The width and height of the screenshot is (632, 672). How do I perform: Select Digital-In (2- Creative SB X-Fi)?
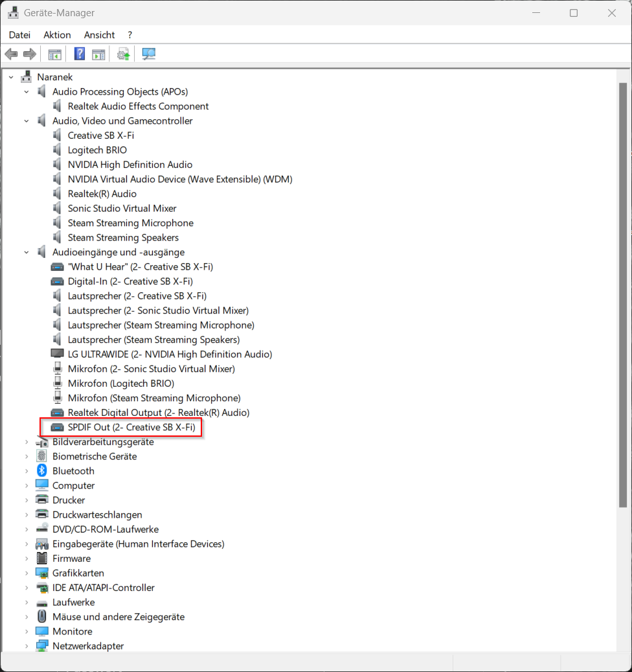point(130,281)
